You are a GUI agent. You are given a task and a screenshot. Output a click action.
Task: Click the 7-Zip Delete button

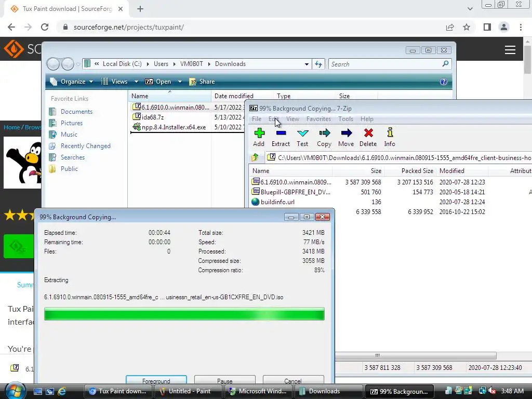click(x=368, y=137)
